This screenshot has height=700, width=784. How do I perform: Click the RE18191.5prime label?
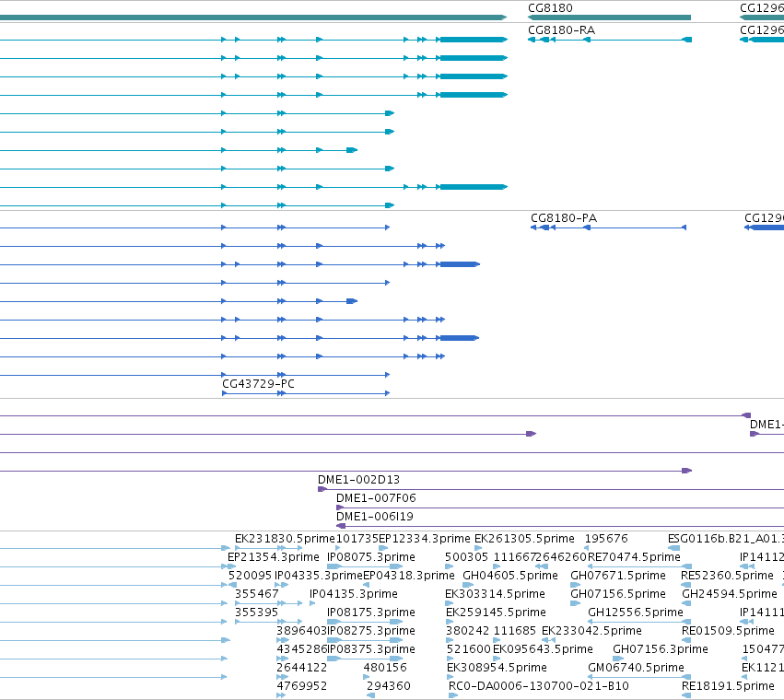coord(728,686)
